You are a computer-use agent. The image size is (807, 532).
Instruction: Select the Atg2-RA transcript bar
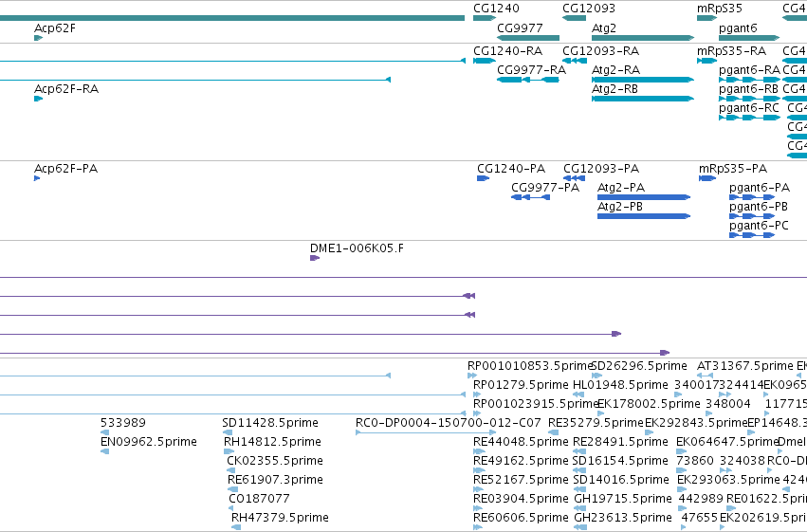pos(643,80)
